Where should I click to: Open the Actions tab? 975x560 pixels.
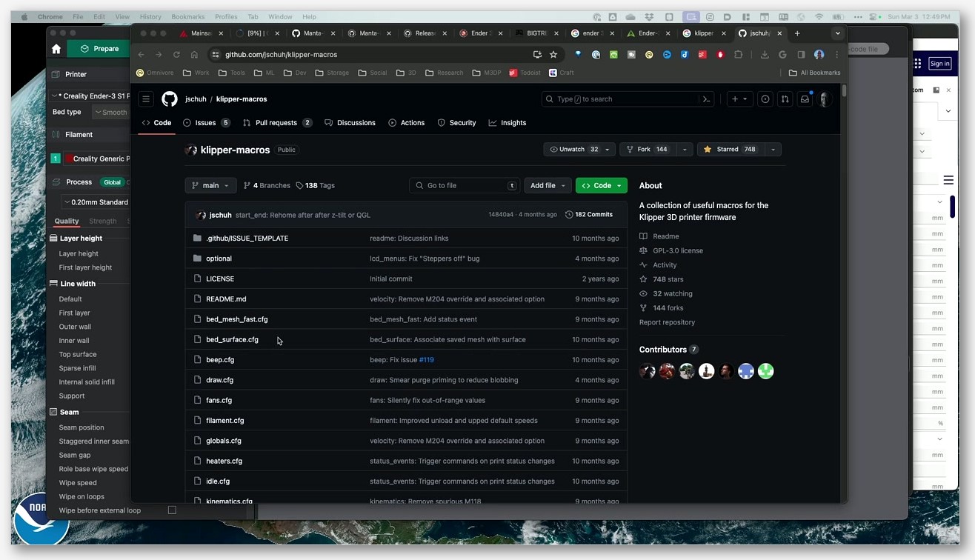click(x=407, y=123)
